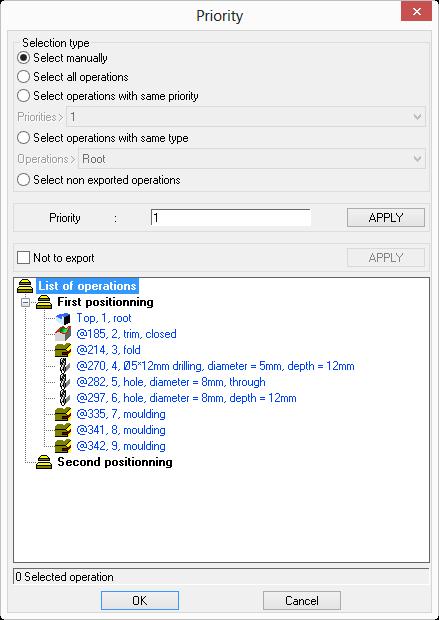Click the Second positionning stack icon

[x=44, y=462]
